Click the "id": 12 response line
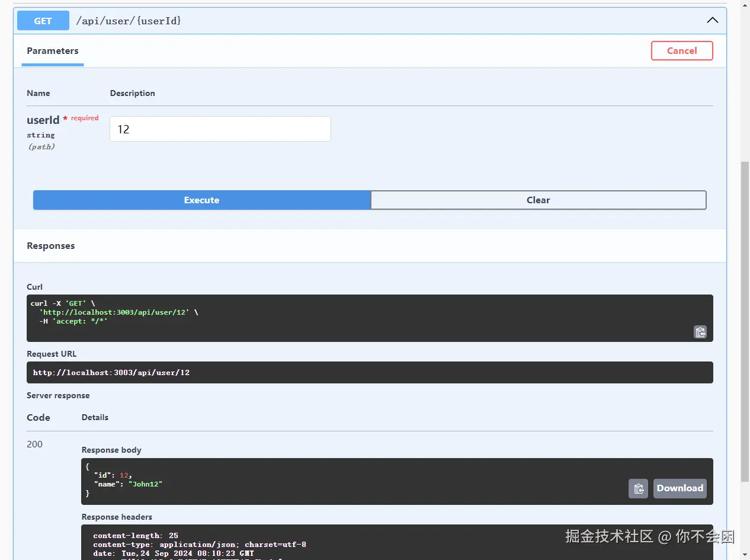 (113, 475)
